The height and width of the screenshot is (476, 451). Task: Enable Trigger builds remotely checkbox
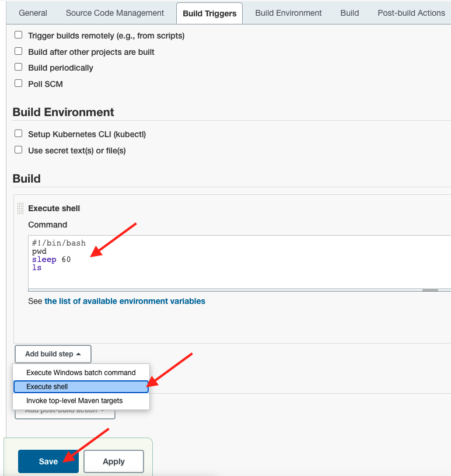[x=19, y=35]
